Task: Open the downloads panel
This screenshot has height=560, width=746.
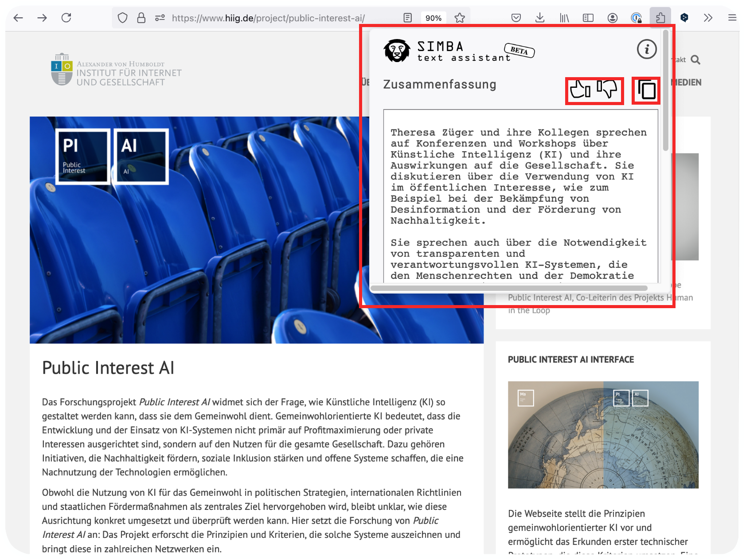Action: point(540,18)
